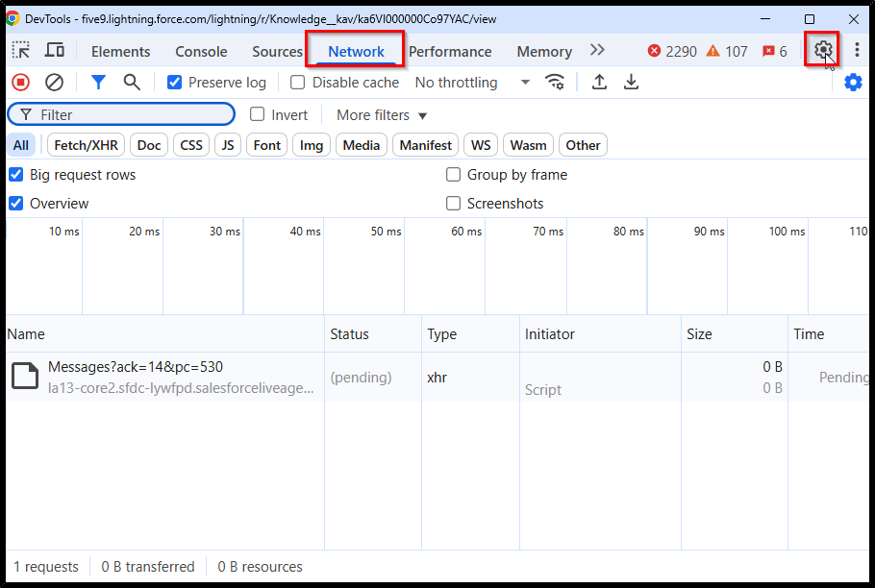875x588 pixels.
Task: Open the blue Network settings gear
Action: click(853, 83)
